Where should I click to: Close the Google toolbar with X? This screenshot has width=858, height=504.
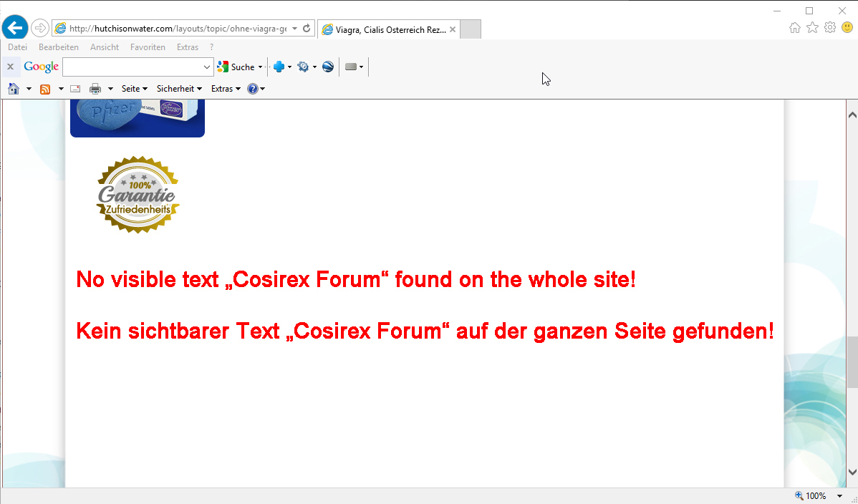click(x=10, y=67)
